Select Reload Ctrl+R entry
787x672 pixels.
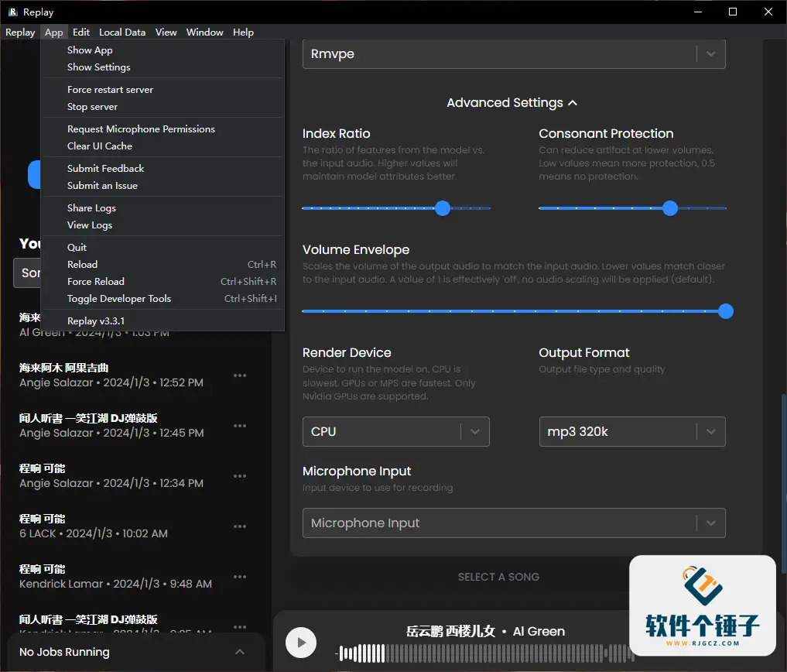point(163,264)
